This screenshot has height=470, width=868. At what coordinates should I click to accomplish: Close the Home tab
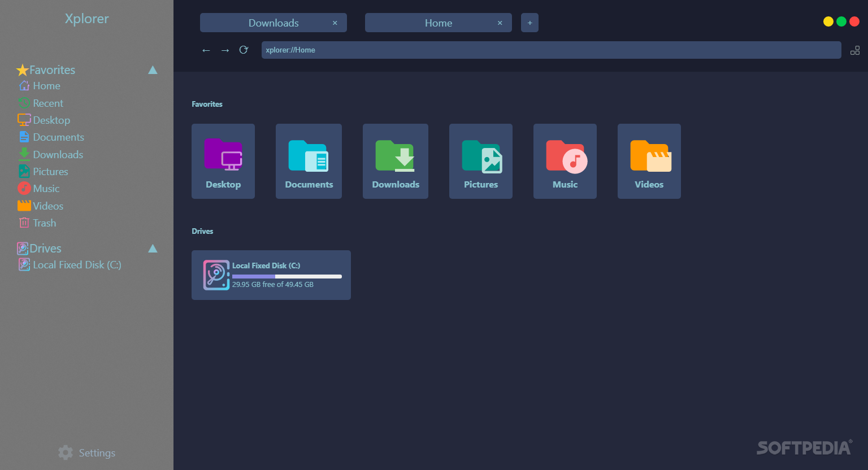point(500,23)
